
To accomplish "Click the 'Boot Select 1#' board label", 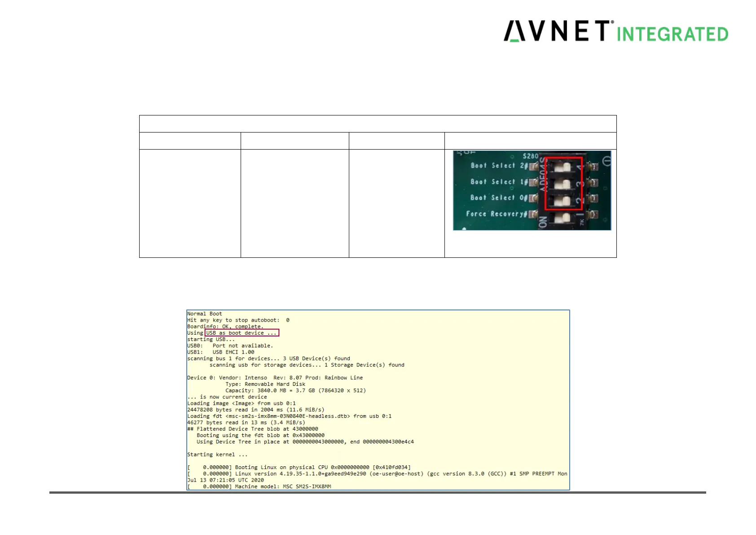I will coord(499,182).
